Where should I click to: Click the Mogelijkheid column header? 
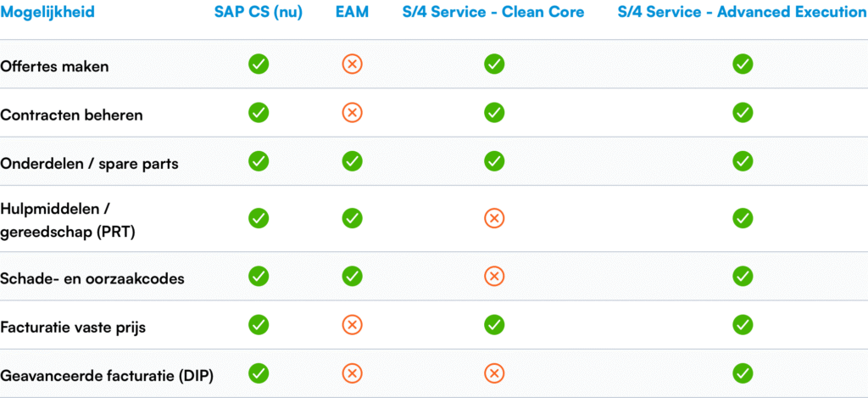[x=47, y=13]
